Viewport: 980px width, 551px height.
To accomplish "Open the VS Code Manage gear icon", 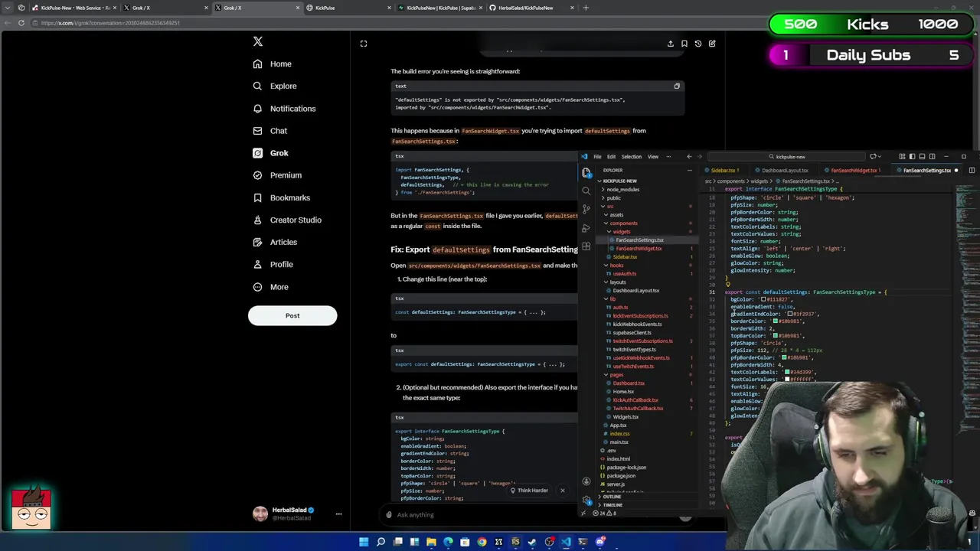I will pos(586,500).
